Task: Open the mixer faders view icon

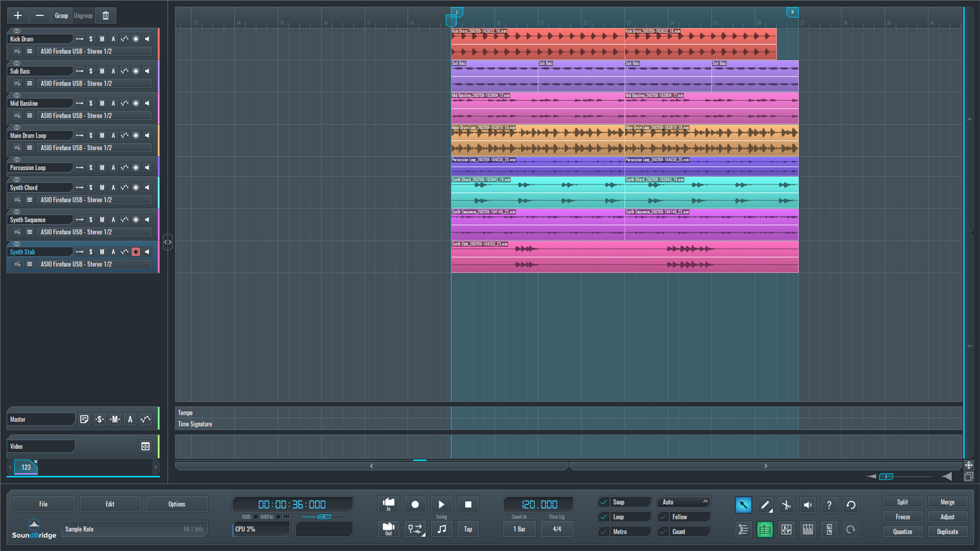Action: (x=807, y=530)
